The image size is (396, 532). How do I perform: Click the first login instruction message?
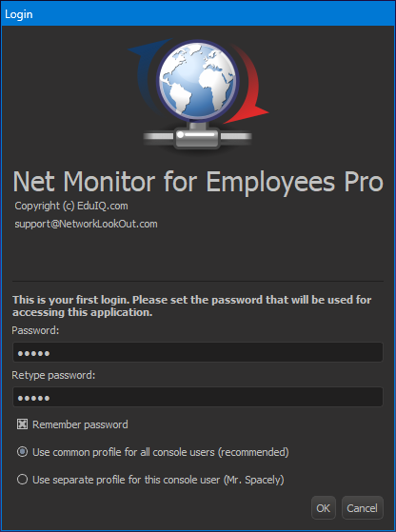[191, 306]
